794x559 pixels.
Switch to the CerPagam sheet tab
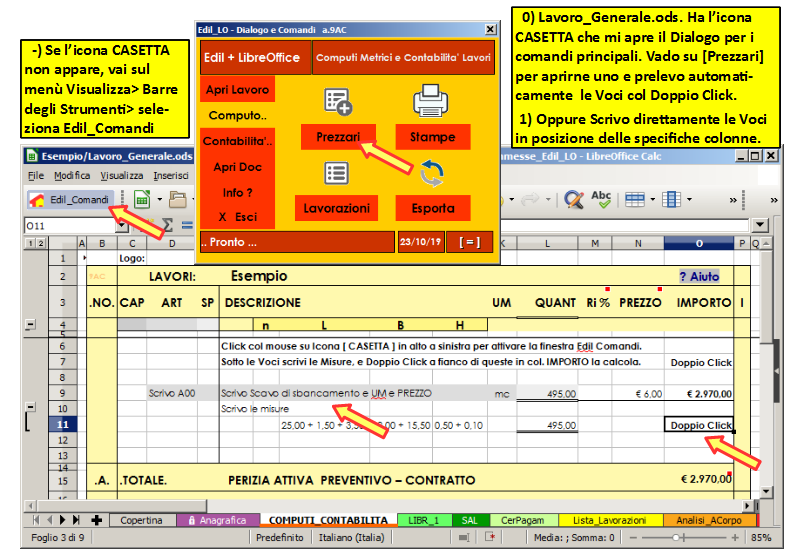523,520
